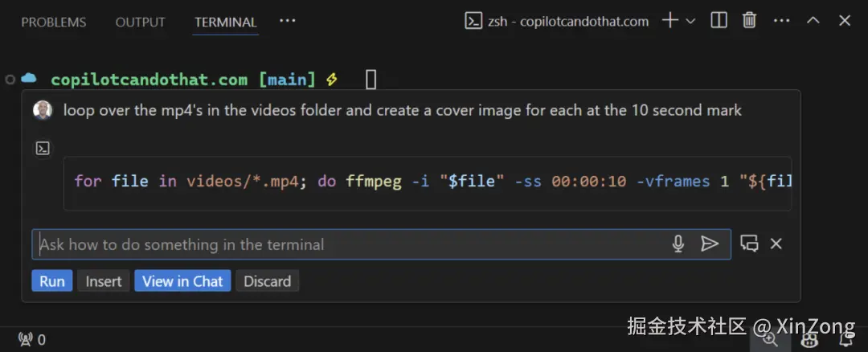Run the suggested command
The height and width of the screenshot is (352, 868).
pos(52,280)
